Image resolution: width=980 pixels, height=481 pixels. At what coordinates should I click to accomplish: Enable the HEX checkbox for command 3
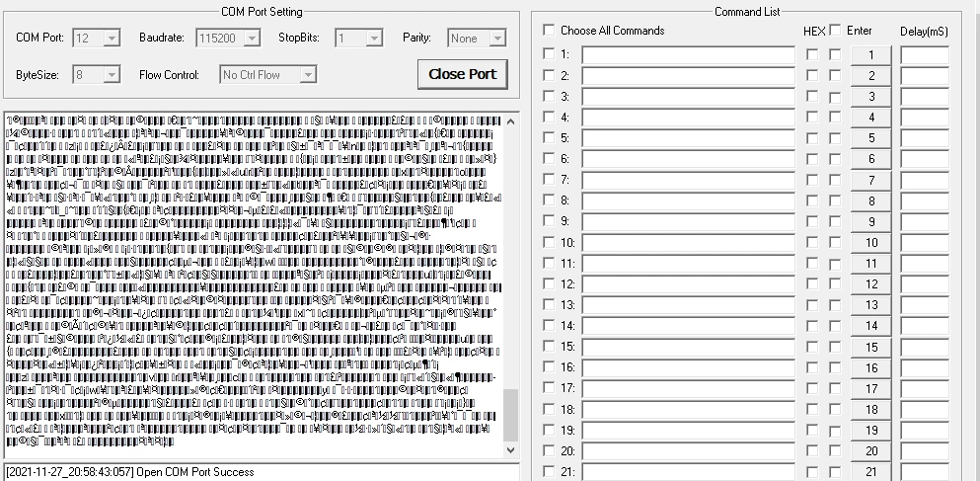(x=812, y=97)
